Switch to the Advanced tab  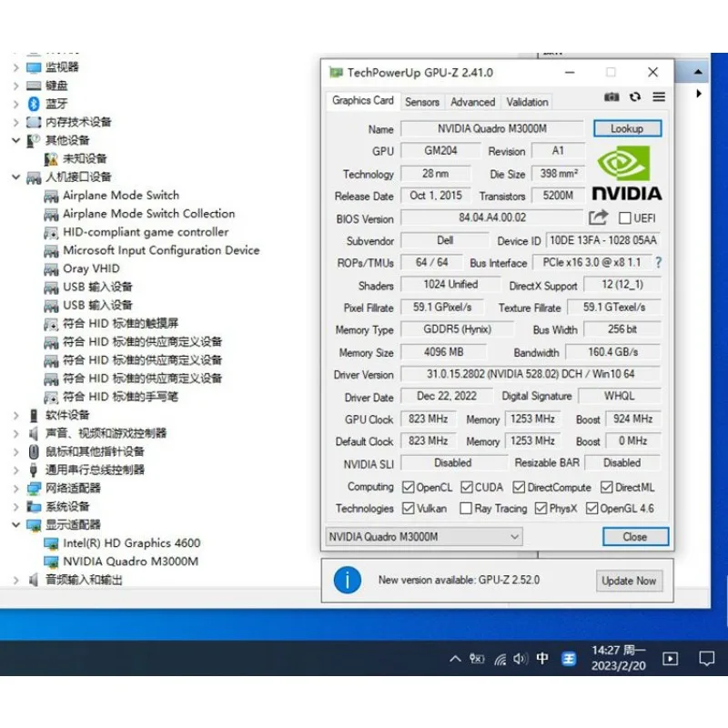tap(472, 102)
